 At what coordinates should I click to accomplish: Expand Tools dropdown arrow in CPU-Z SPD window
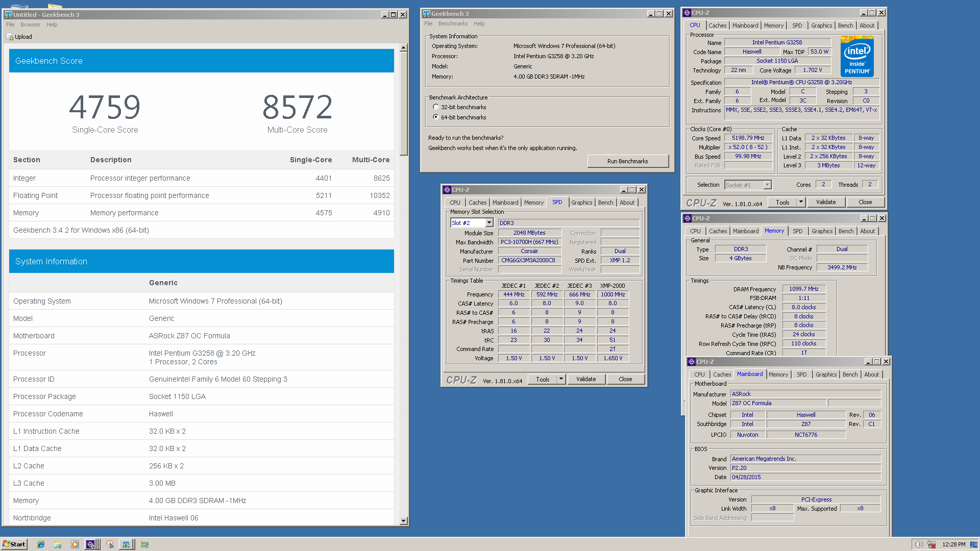pyautogui.click(x=561, y=379)
